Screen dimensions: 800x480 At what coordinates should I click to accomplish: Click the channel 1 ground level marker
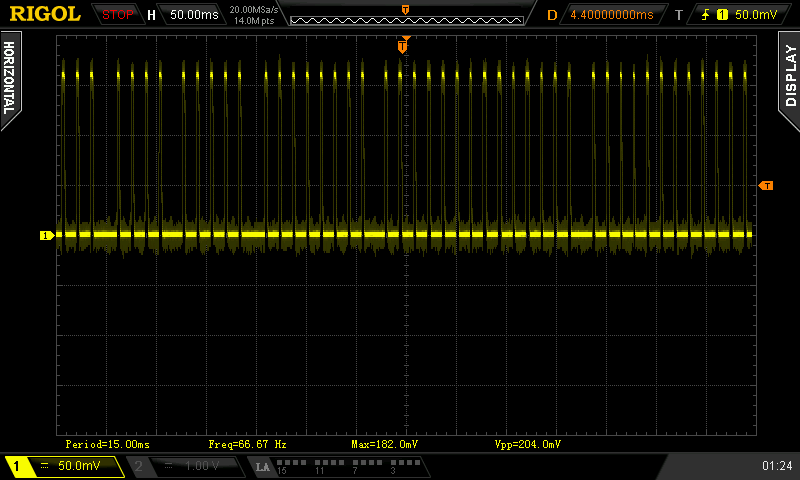[47, 235]
